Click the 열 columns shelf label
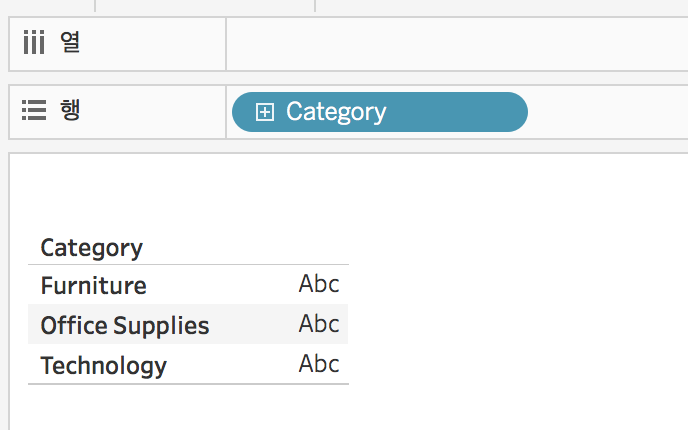Screen dimensions: 688x430 pos(70,42)
